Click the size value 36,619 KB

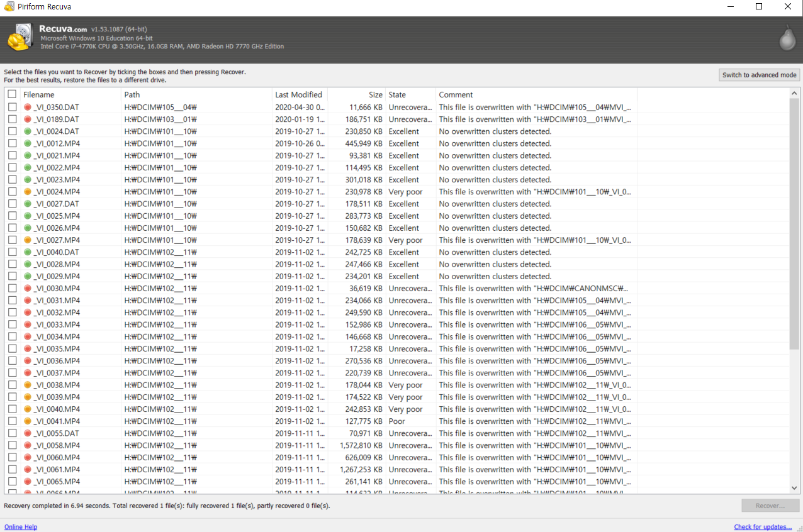pos(366,288)
